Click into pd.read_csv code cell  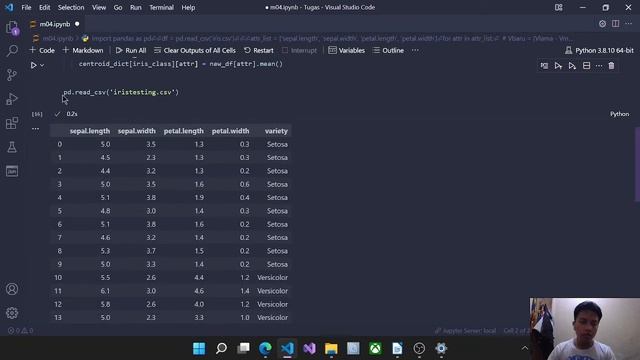121,92
